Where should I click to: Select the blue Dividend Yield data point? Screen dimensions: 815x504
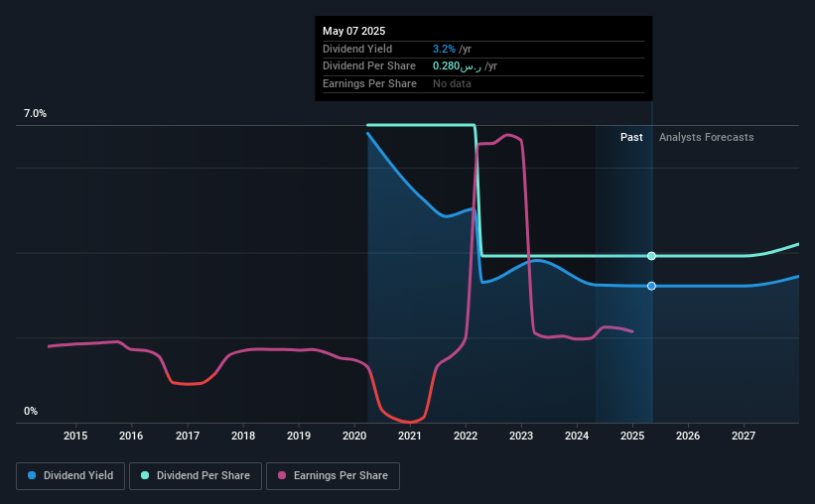tap(651, 286)
